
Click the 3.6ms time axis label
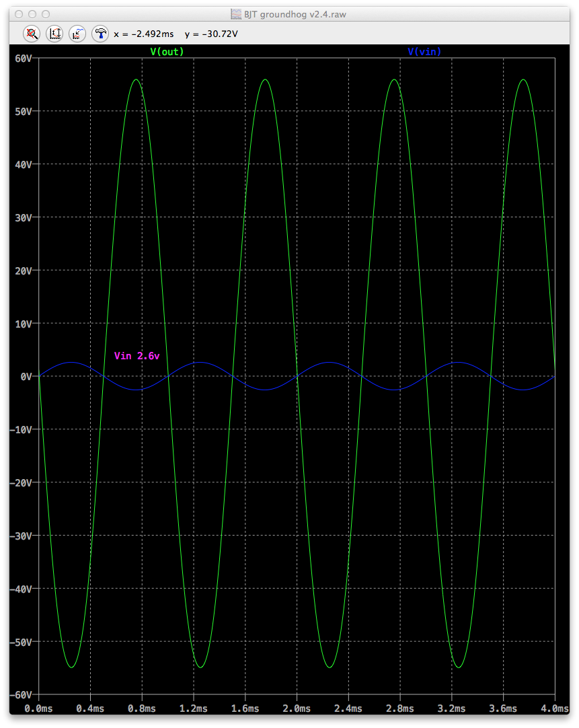[503, 708]
